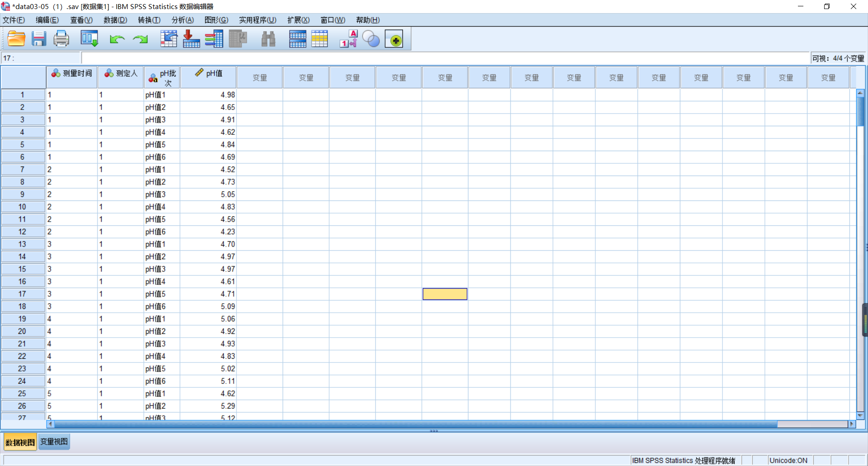Click the vertical scrollbar down arrow

(x=860, y=415)
